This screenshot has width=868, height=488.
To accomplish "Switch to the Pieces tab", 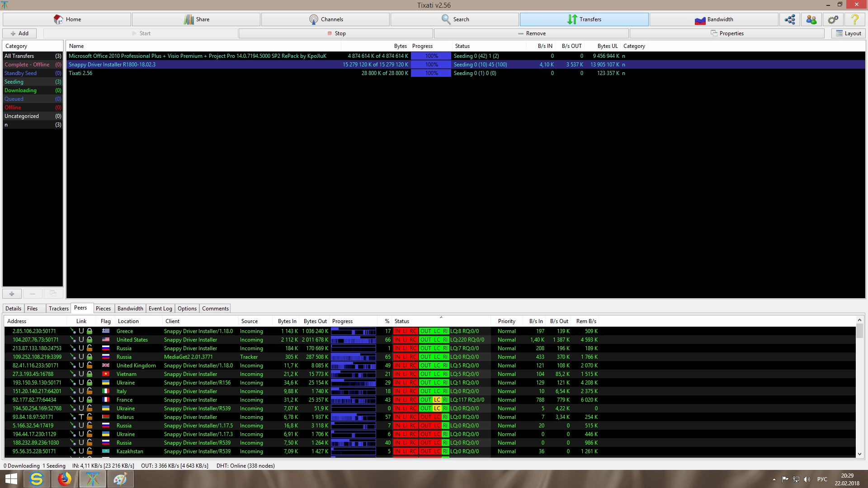I will [x=103, y=309].
